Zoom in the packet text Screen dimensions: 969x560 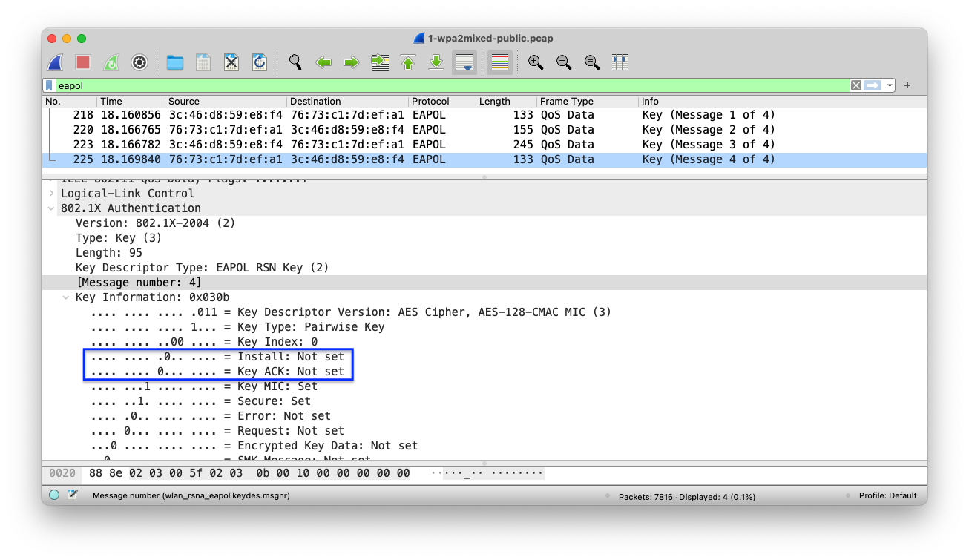535,62
